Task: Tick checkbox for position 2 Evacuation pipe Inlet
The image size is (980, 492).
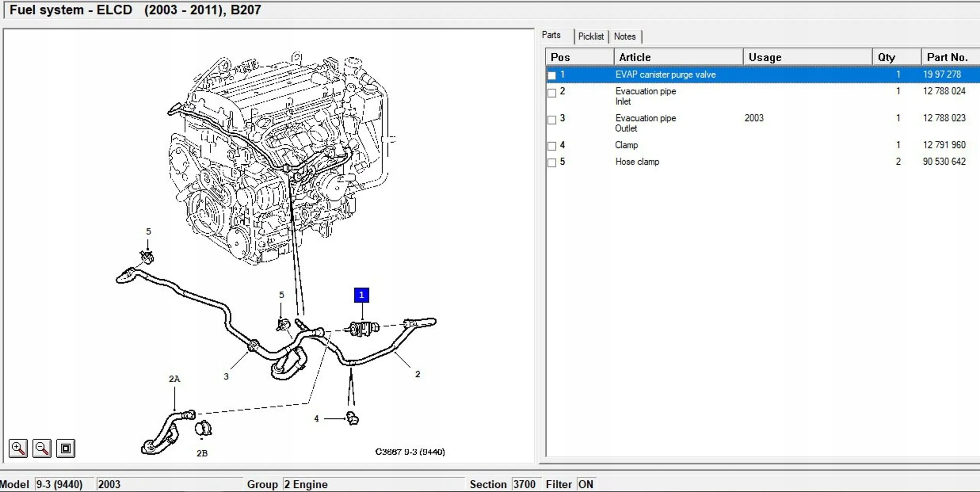Action: point(552,93)
